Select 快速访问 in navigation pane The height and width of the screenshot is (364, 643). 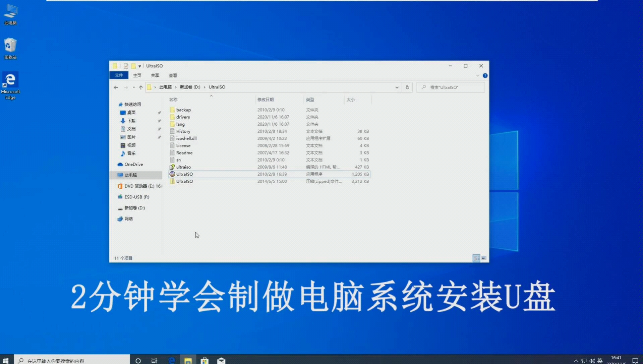132,105
